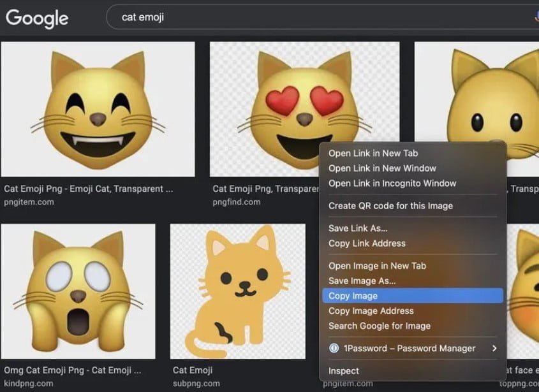539x392 pixels.
Task: Select Save Link As option
Action: pyautogui.click(x=358, y=228)
